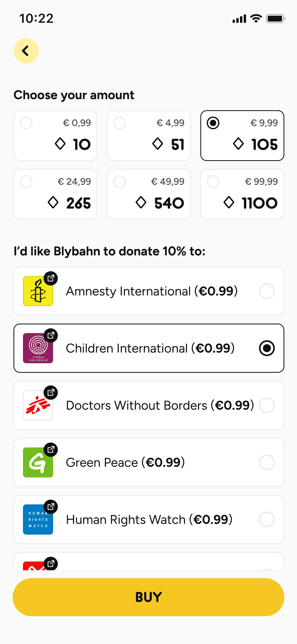Click the Human Rights Watch logo

pyautogui.click(x=38, y=520)
